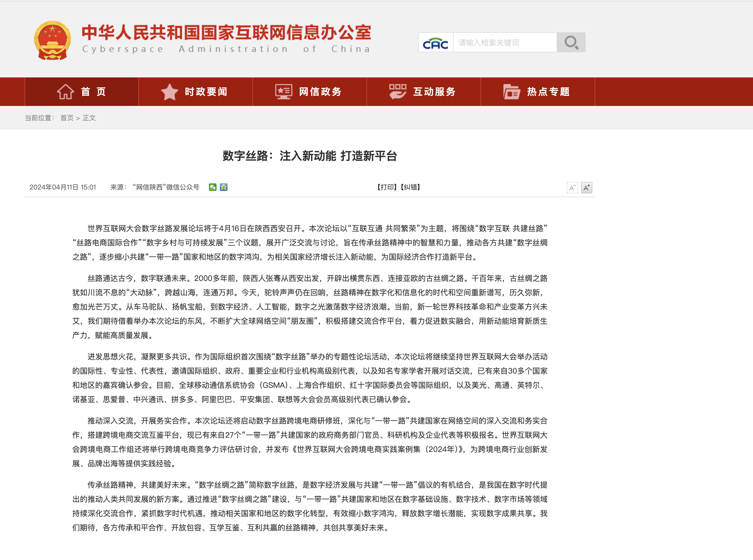Open the 时政要闻 navigation tab
The width and height of the screenshot is (753, 560).
click(x=196, y=91)
